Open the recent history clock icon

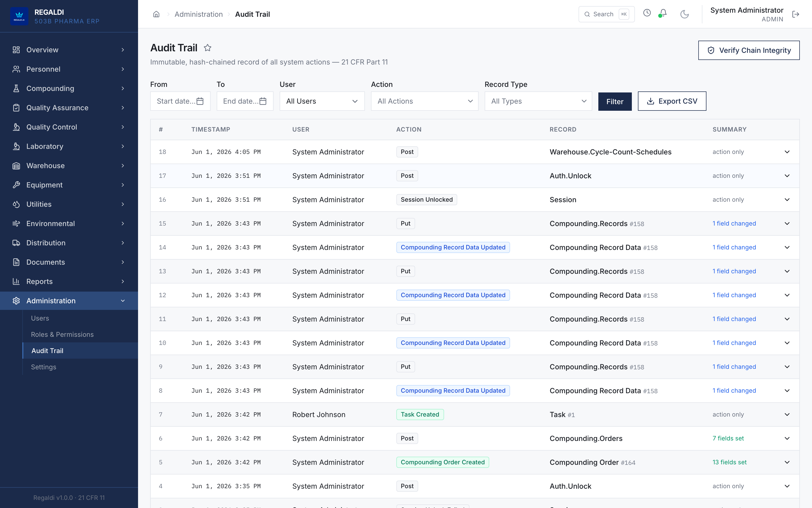[x=647, y=13]
